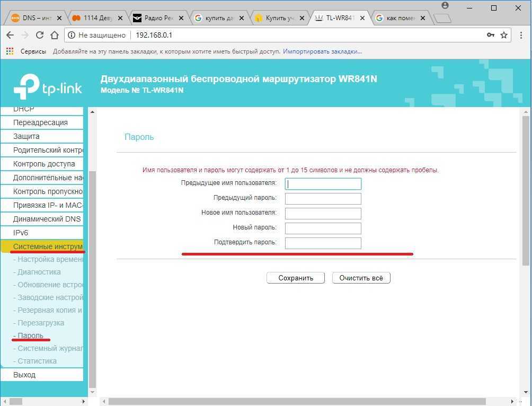
Task: Click the sidebar scroll down arrow
Action: point(92,392)
